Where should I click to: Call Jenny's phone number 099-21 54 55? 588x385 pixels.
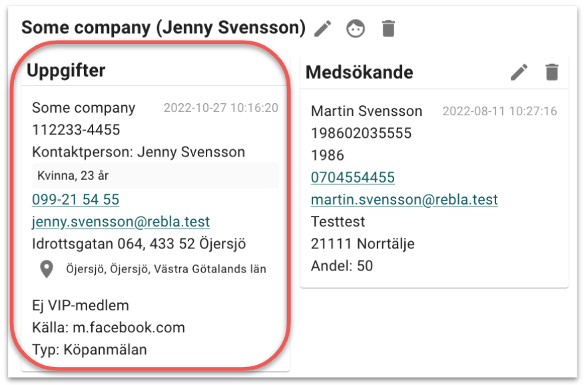coord(75,199)
